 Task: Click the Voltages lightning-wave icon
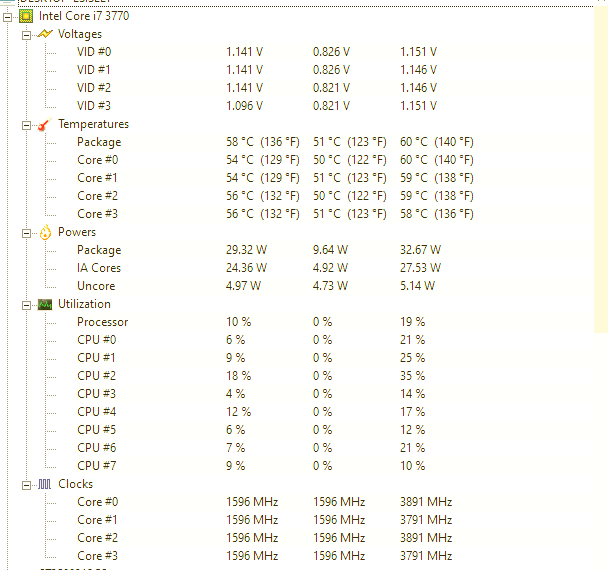(x=45, y=34)
